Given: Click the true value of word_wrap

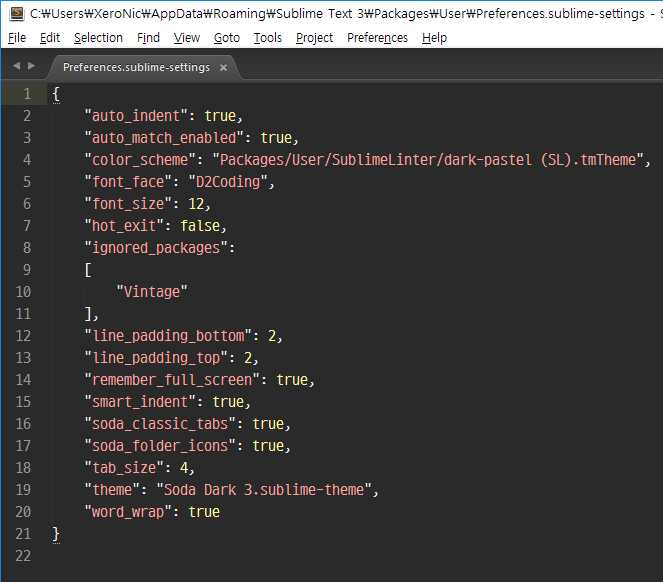Looking at the screenshot, I should click(x=204, y=512).
